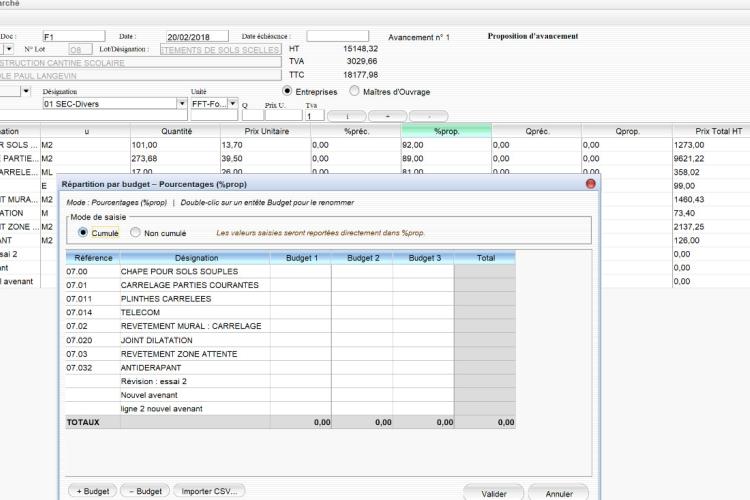The width and height of the screenshot is (750, 500).
Task: Select the Cumulé radio button
Action: [x=83, y=232]
